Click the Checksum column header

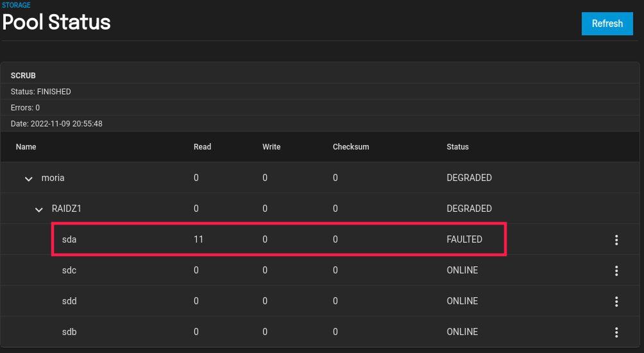tap(351, 147)
